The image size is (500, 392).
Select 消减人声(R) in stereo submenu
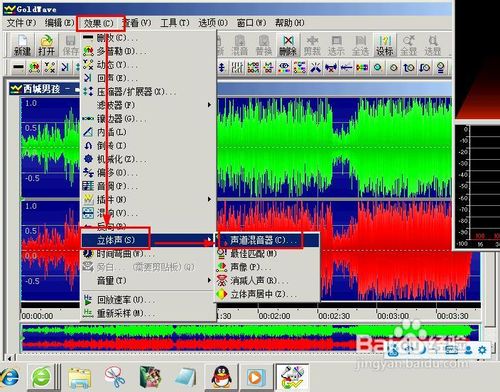coord(267,281)
